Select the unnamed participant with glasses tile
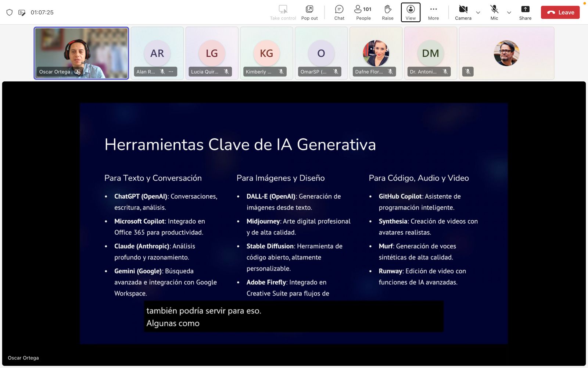 click(506, 53)
